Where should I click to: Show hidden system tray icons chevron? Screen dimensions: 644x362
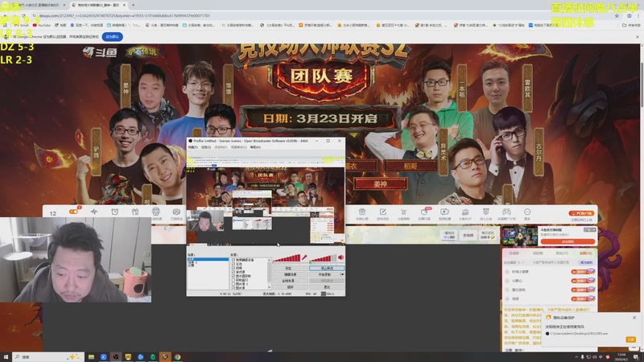576,357
